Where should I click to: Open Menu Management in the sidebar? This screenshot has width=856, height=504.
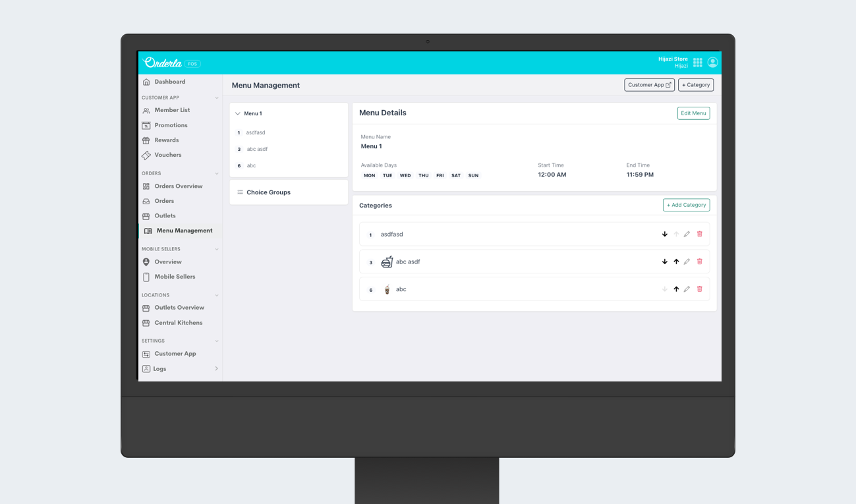pos(183,230)
